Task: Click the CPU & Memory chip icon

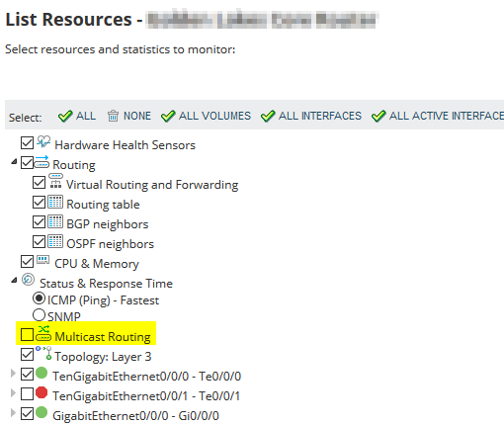Action: point(42,260)
